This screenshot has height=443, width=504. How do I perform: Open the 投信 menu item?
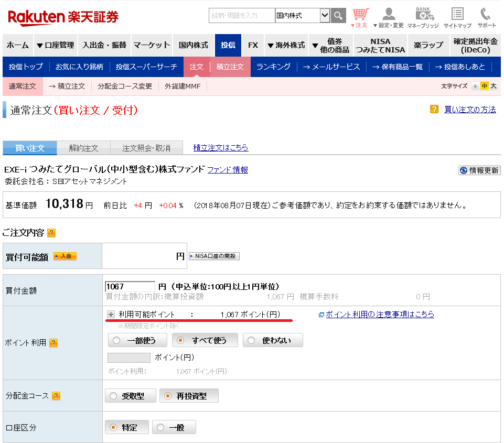(x=228, y=45)
